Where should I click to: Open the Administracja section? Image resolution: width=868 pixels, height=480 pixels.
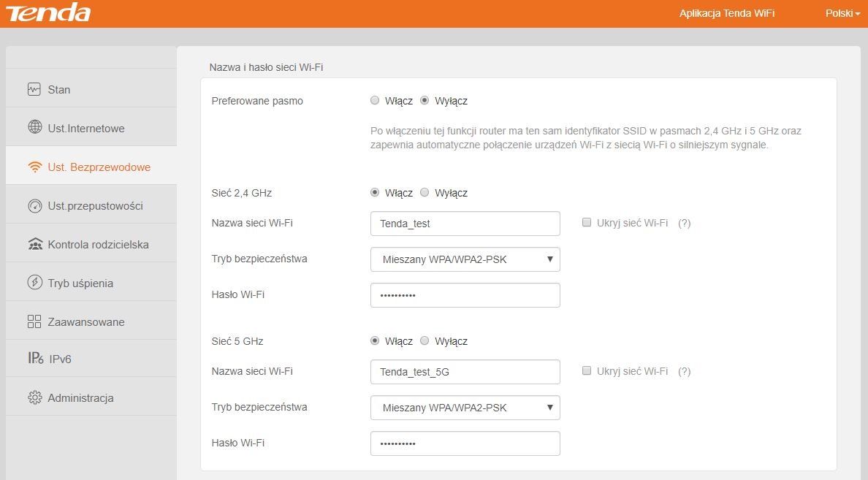(x=91, y=397)
